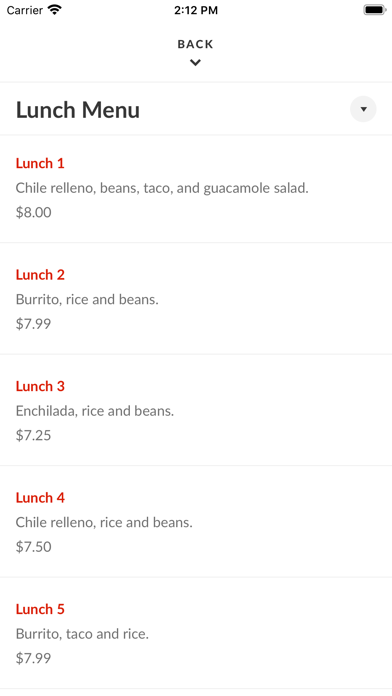Select the Lunch 2 title
The height and width of the screenshot is (696, 392).
[x=40, y=275]
